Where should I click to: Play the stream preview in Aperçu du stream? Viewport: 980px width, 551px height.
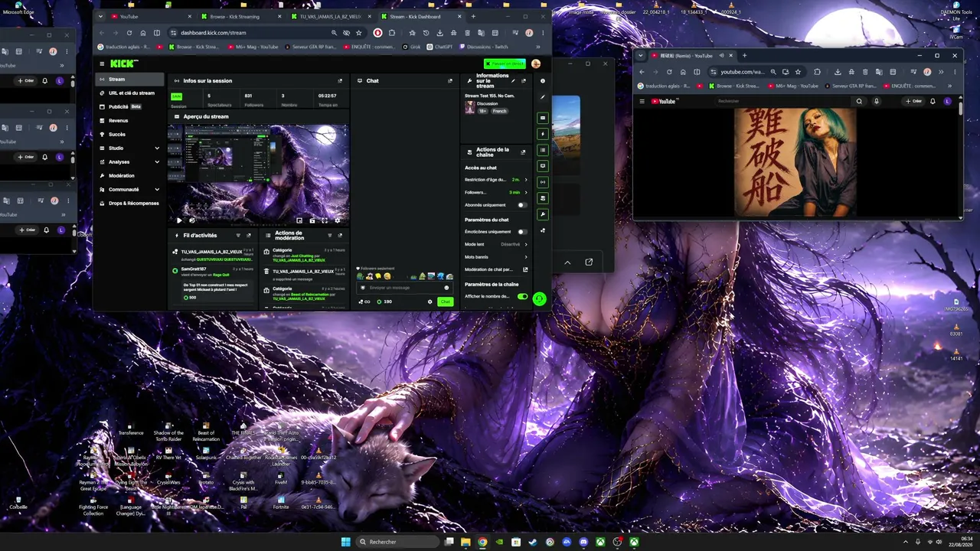(x=179, y=220)
